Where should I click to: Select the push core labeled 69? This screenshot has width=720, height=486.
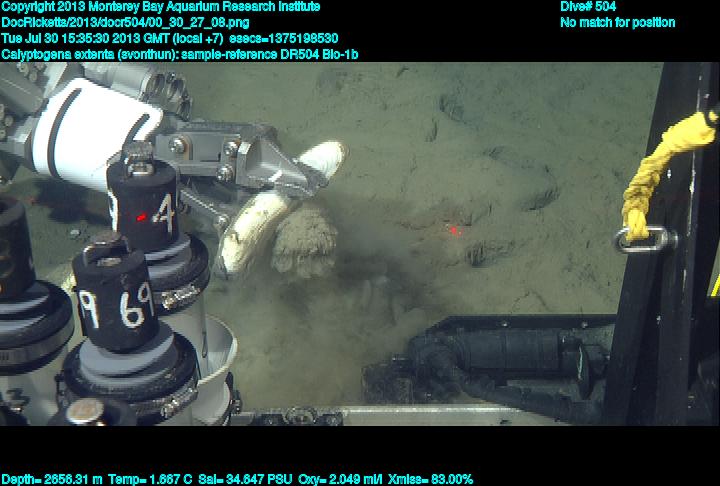tap(115, 297)
